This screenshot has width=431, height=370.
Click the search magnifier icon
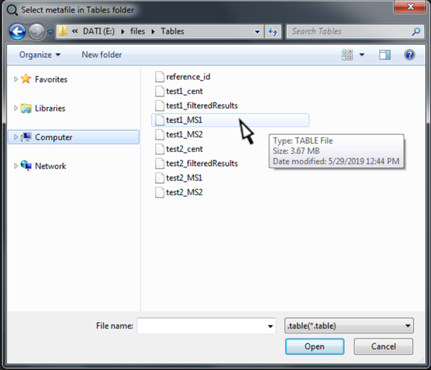[416, 32]
